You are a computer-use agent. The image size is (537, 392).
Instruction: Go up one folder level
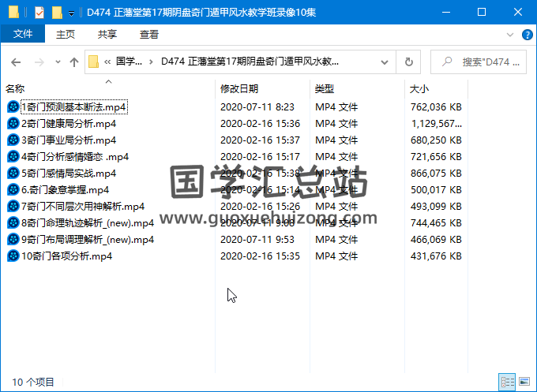coord(74,62)
